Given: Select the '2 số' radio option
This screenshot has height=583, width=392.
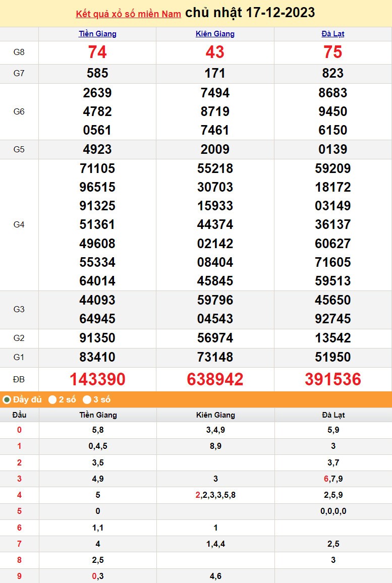Looking at the screenshot, I should (x=52, y=400).
